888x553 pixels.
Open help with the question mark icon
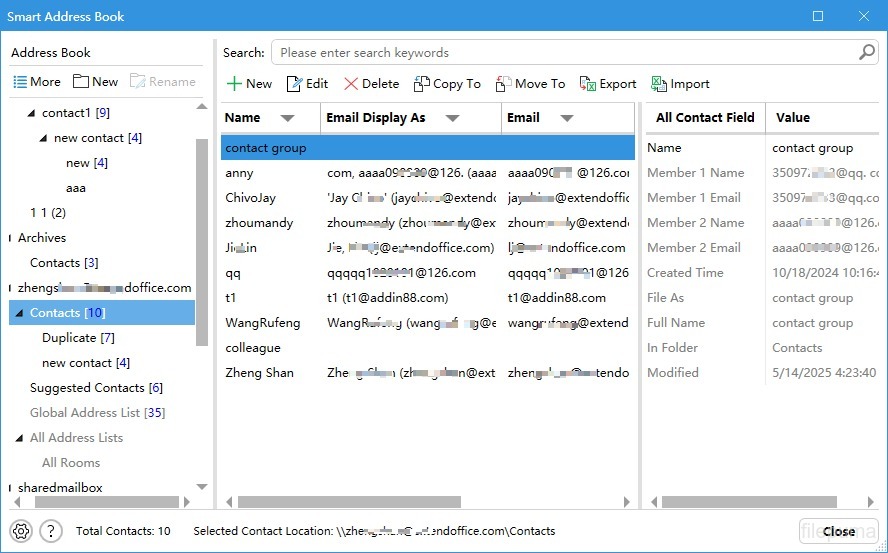51,531
